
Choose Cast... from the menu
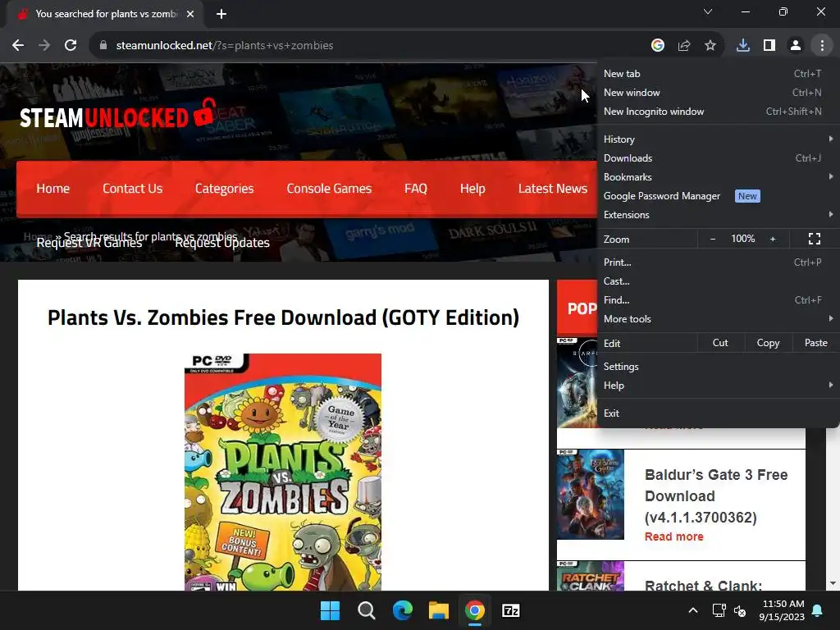718,281
